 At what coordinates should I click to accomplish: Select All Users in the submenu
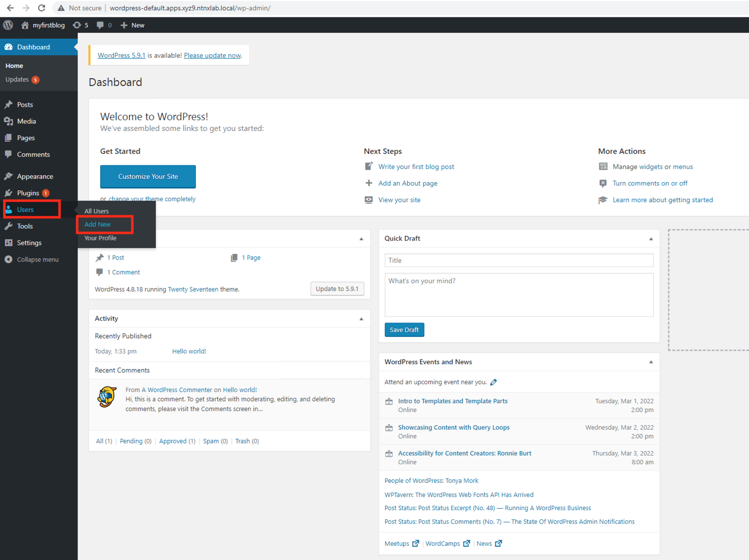pos(97,211)
